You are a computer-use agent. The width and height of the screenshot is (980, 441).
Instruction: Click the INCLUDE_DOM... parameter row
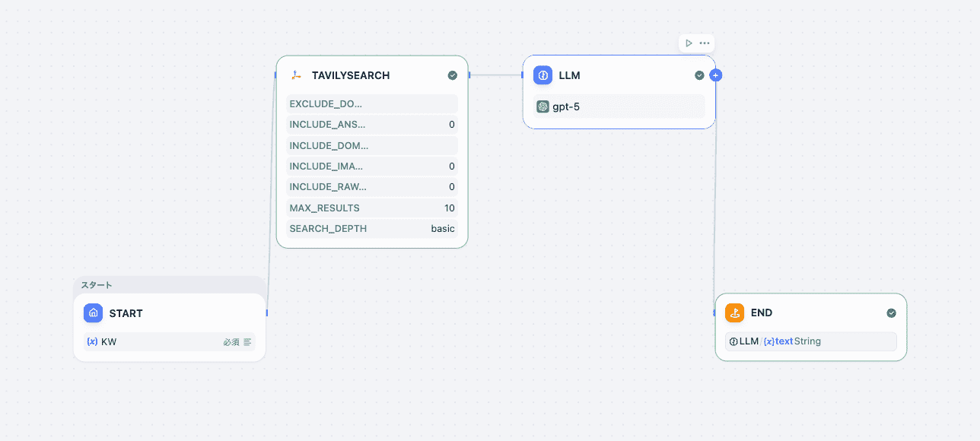coord(372,145)
